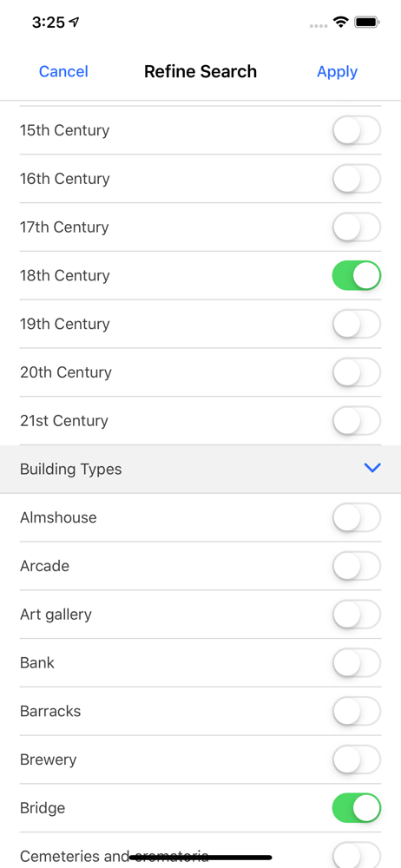Switch on the 16th Century filter
401x868 pixels.
(x=357, y=179)
